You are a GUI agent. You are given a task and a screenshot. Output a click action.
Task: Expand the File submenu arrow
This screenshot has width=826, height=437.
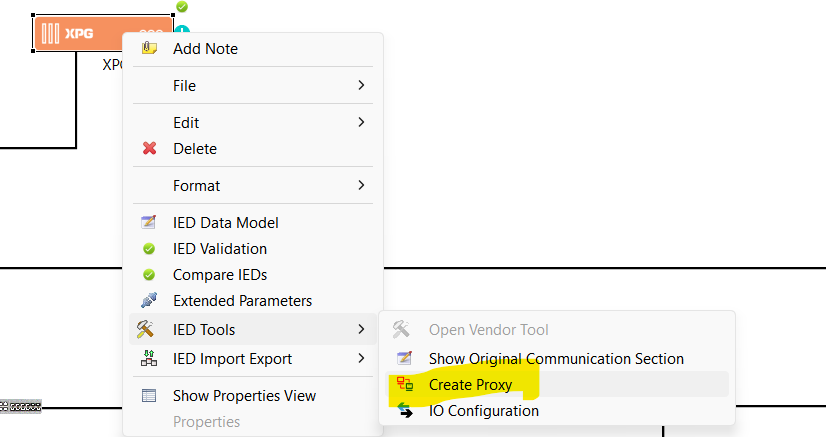(x=361, y=86)
